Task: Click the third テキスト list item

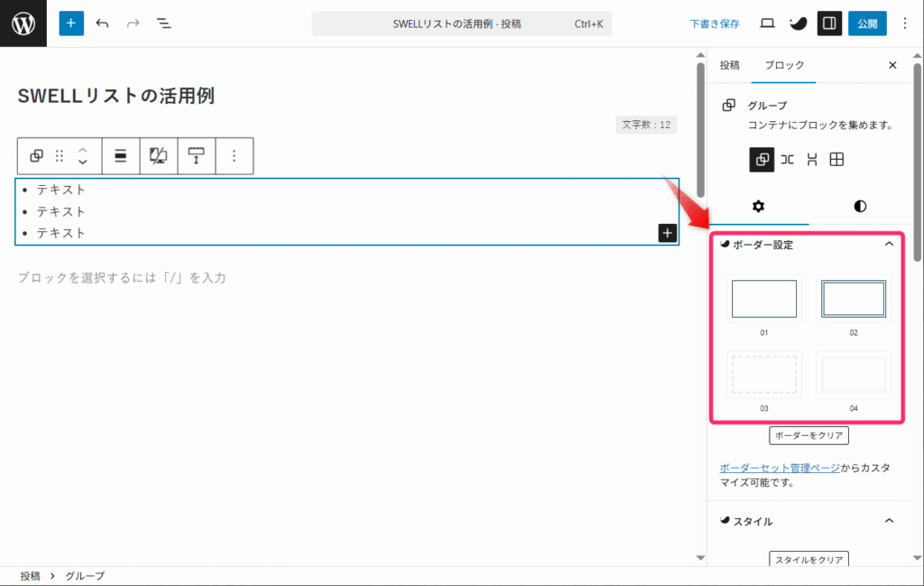Action: click(60, 233)
